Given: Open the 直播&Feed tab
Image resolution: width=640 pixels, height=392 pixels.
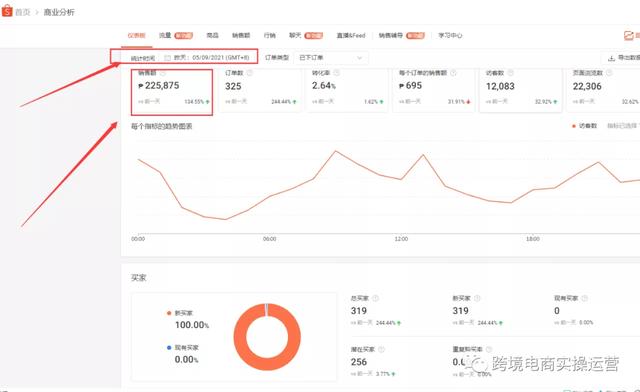Looking at the screenshot, I should (351, 36).
